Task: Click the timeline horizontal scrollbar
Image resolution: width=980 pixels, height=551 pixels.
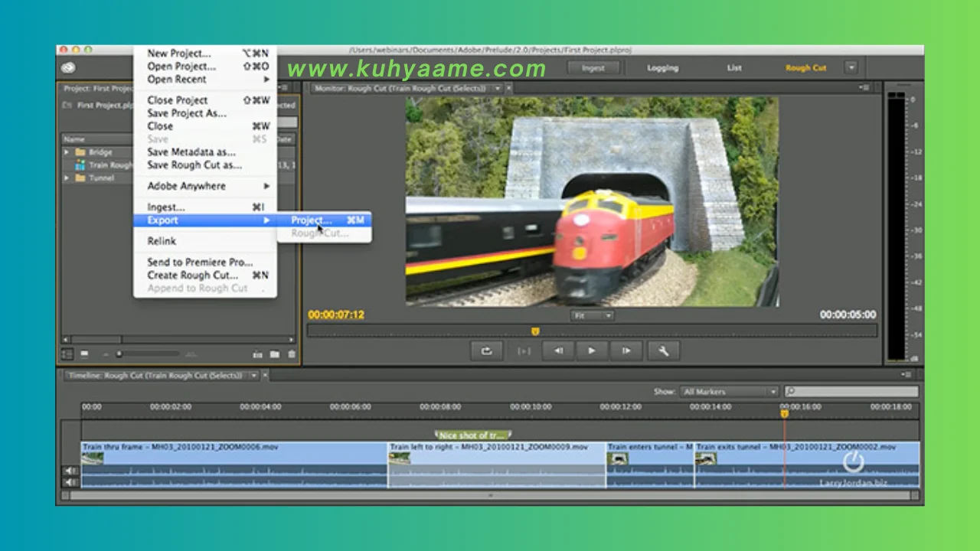Action: pyautogui.click(x=490, y=495)
